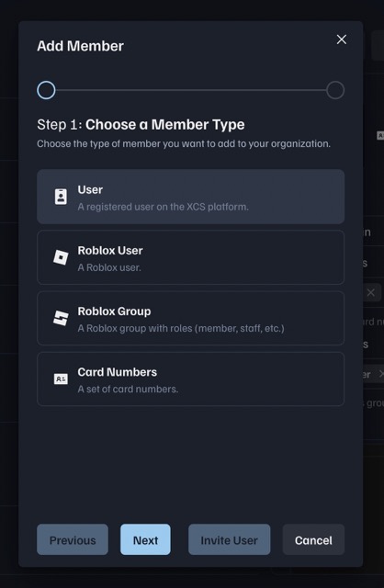Click the Previous button

click(73, 539)
